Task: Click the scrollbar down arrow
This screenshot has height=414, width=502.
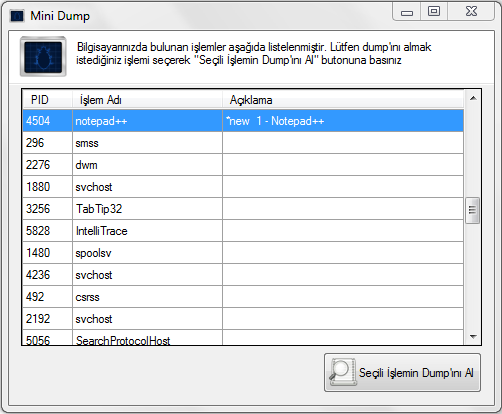Action: pos(473,337)
